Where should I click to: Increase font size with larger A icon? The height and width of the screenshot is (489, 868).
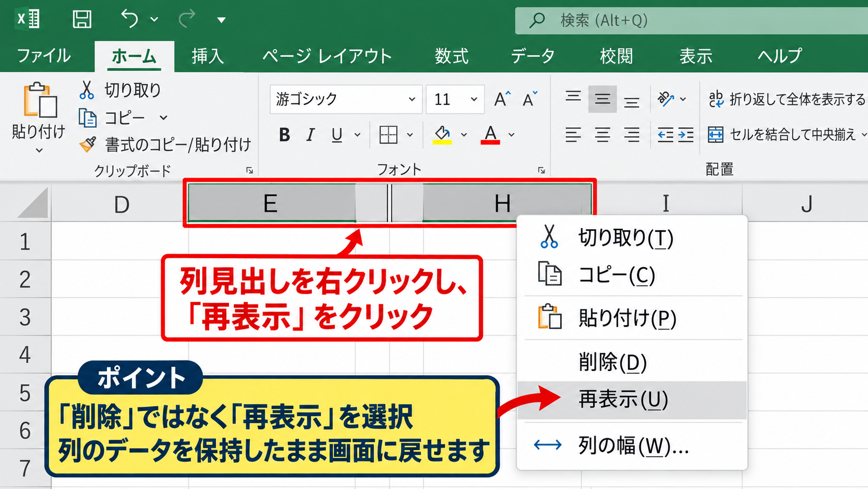[501, 99]
